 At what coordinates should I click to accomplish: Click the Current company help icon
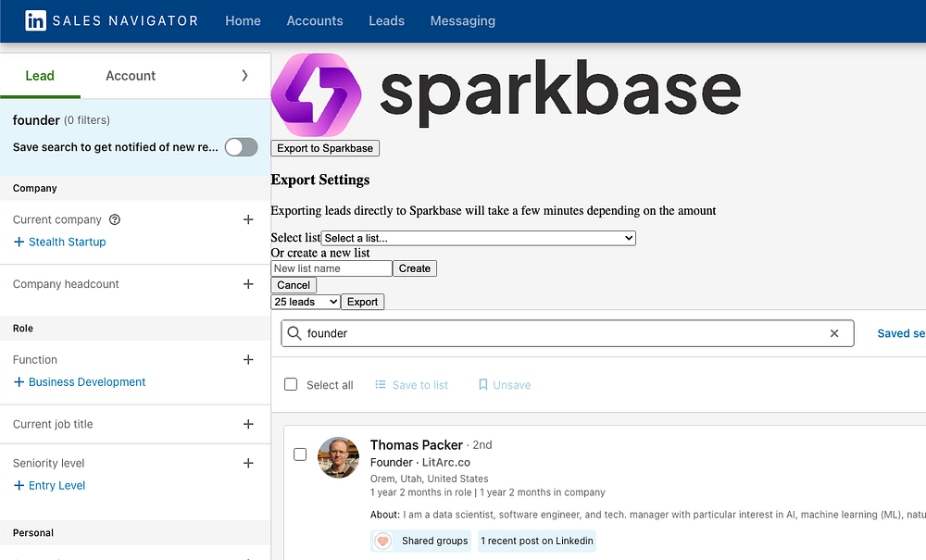point(115,219)
